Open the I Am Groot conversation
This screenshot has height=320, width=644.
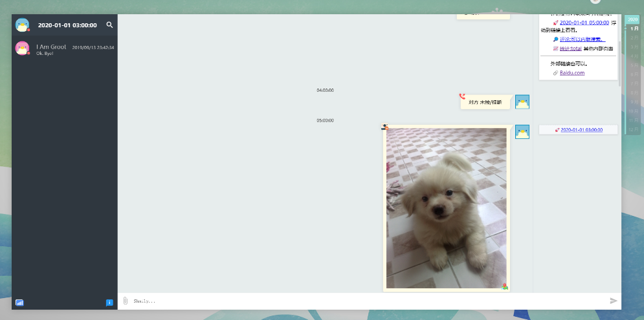[x=65, y=49]
